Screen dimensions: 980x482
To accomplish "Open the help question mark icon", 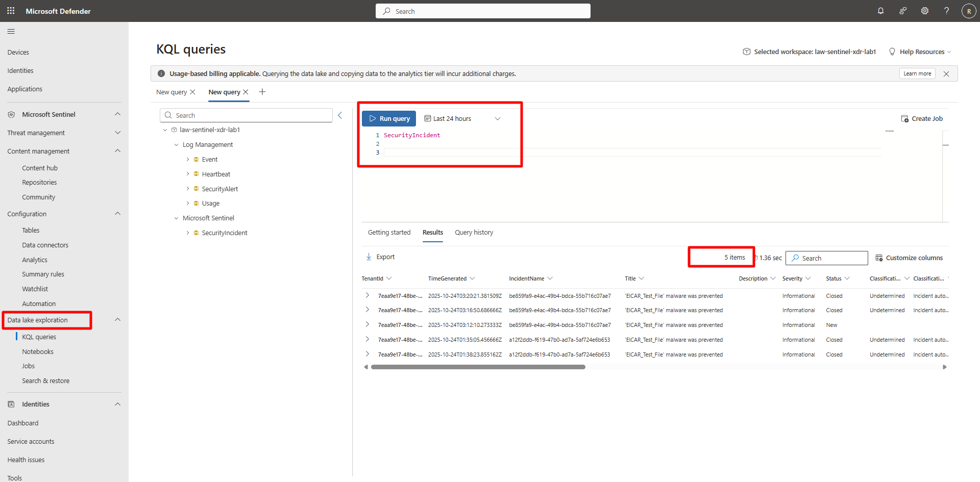I will 946,11.
